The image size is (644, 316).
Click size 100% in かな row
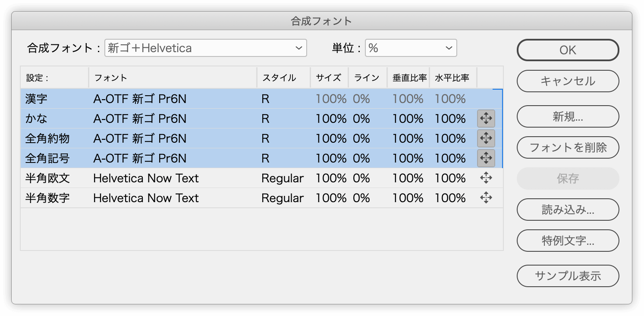331,119
